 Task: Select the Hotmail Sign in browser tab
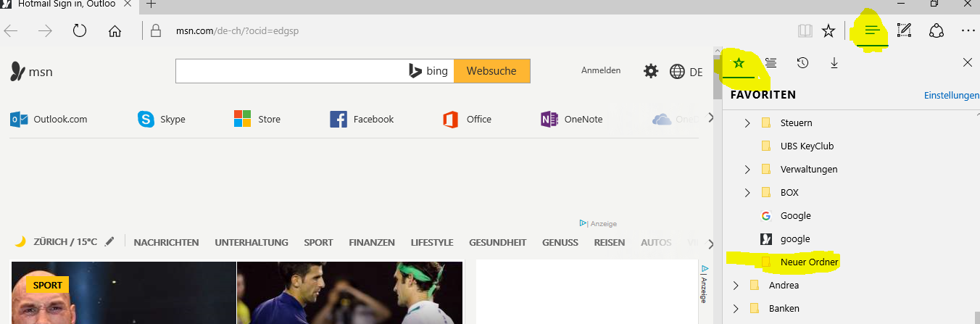pos(65,4)
